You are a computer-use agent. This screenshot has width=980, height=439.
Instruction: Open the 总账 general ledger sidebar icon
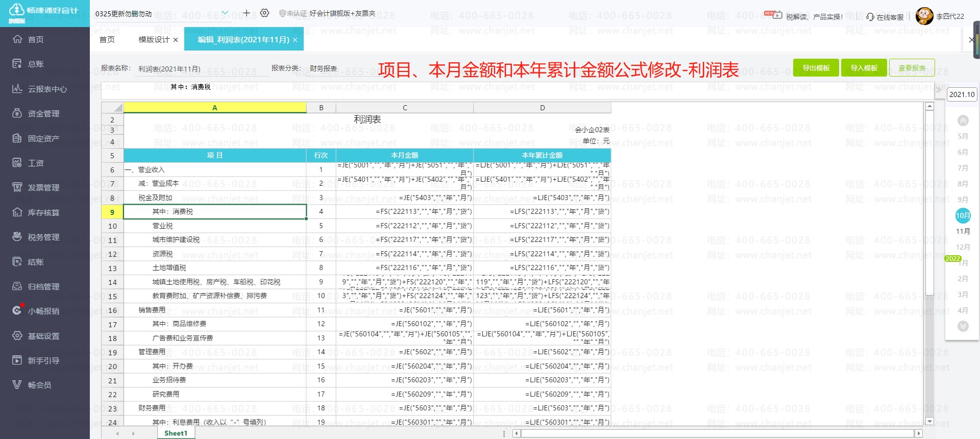click(x=17, y=64)
